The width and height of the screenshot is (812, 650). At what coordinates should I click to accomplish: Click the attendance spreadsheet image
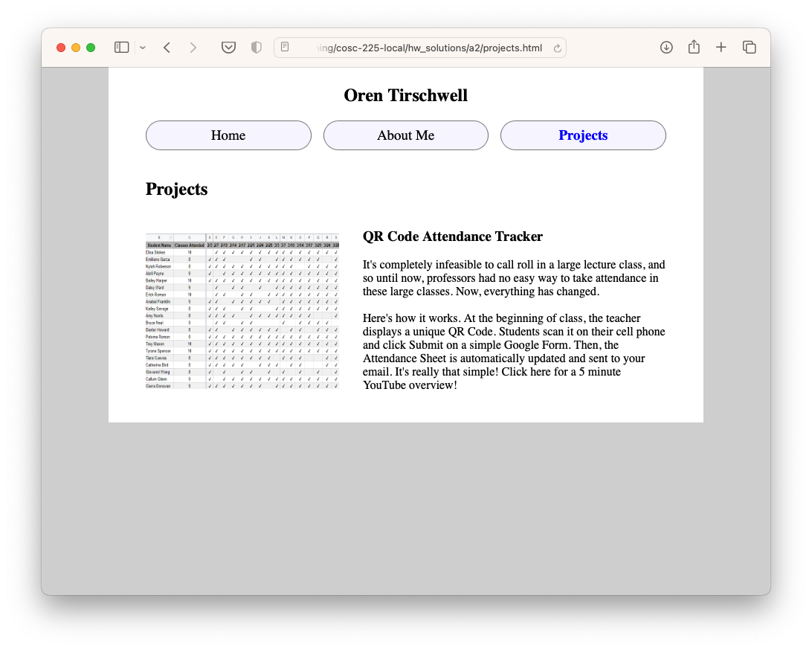(x=242, y=311)
